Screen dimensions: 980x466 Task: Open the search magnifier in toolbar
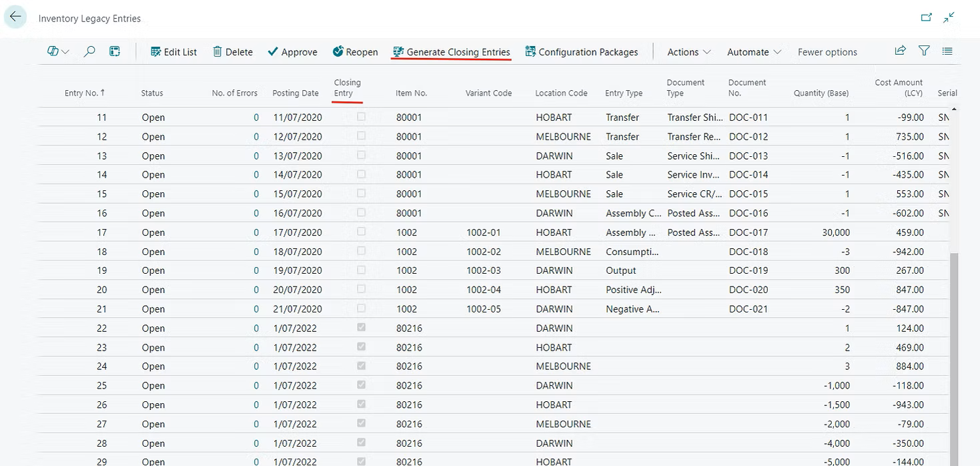point(89,51)
